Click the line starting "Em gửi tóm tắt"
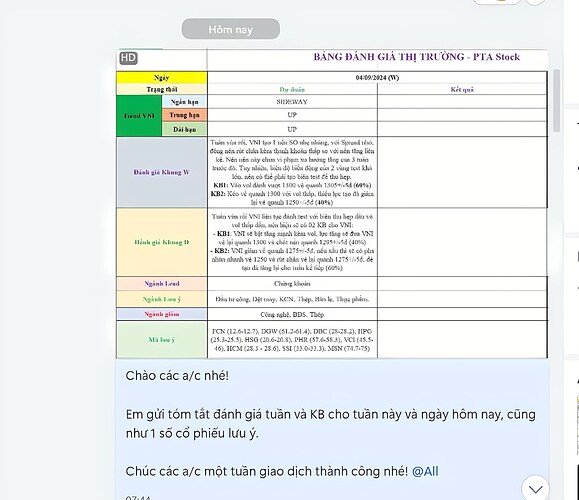The width and height of the screenshot is (579, 500). point(330,414)
